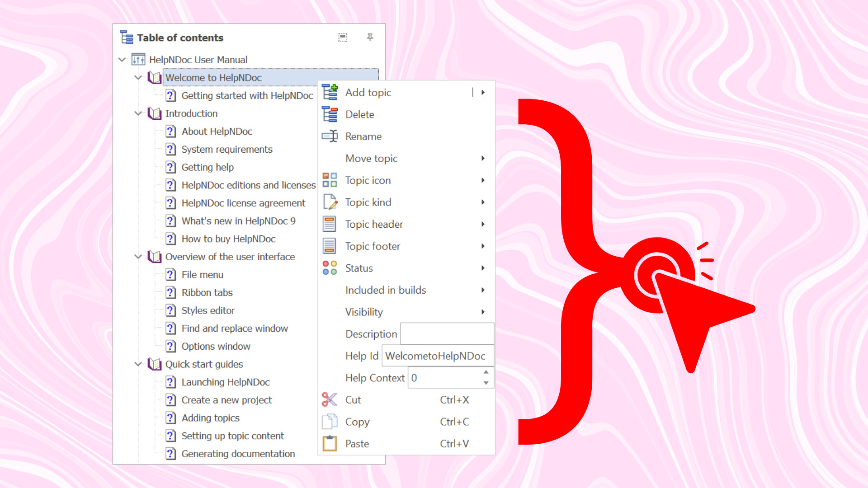Select HelpNDoc license agreement topic
Viewport: 868px width, 488px height.
(x=243, y=203)
